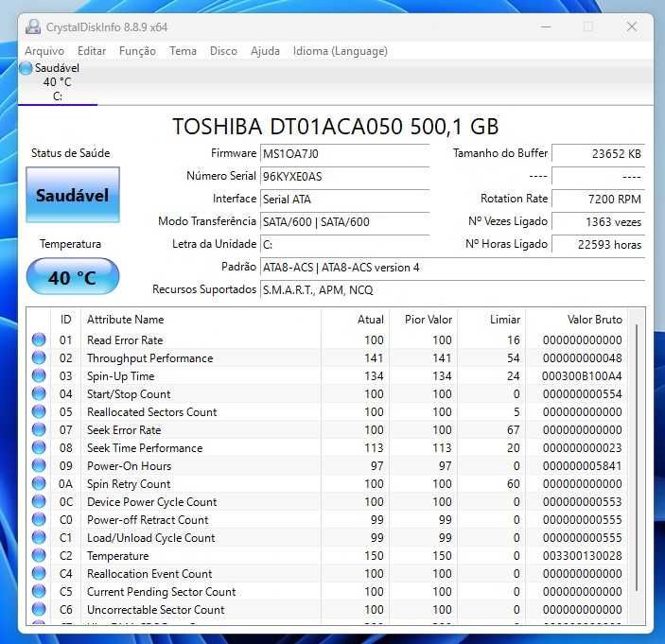The image size is (665, 644).
Task: Click status orb for Spin Retry Count row
Action: (x=39, y=483)
